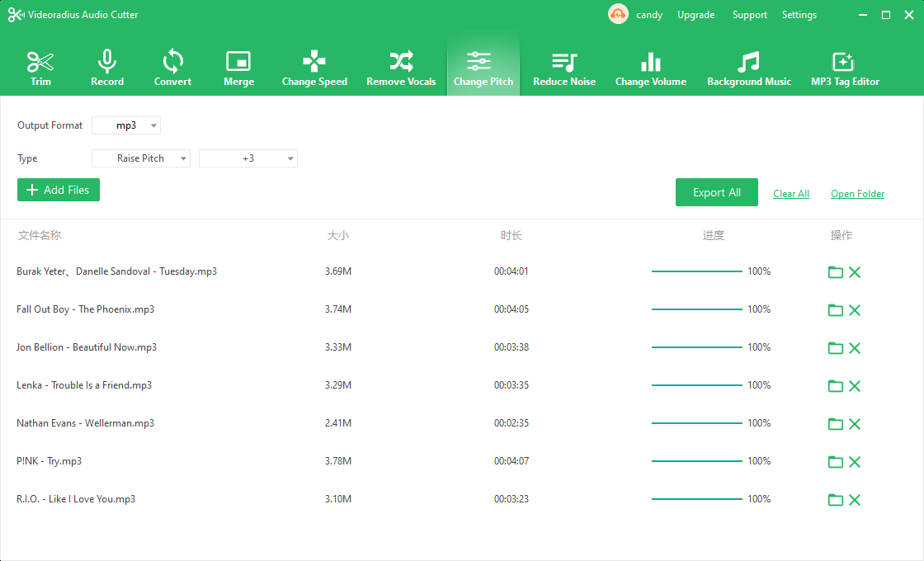Viewport: 924px width, 561px height.
Task: Click the 进度 column header
Action: 713,235
